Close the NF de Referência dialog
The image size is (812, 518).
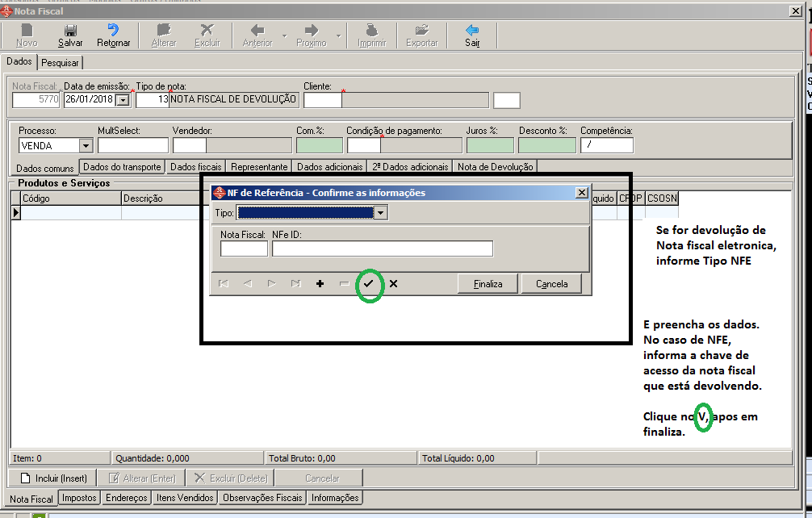(581, 193)
